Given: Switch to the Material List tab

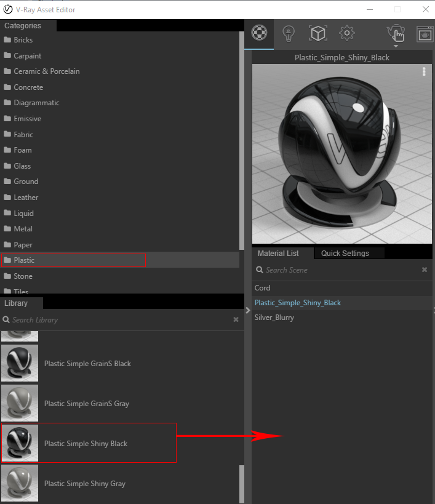Looking at the screenshot, I should [282, 254].
